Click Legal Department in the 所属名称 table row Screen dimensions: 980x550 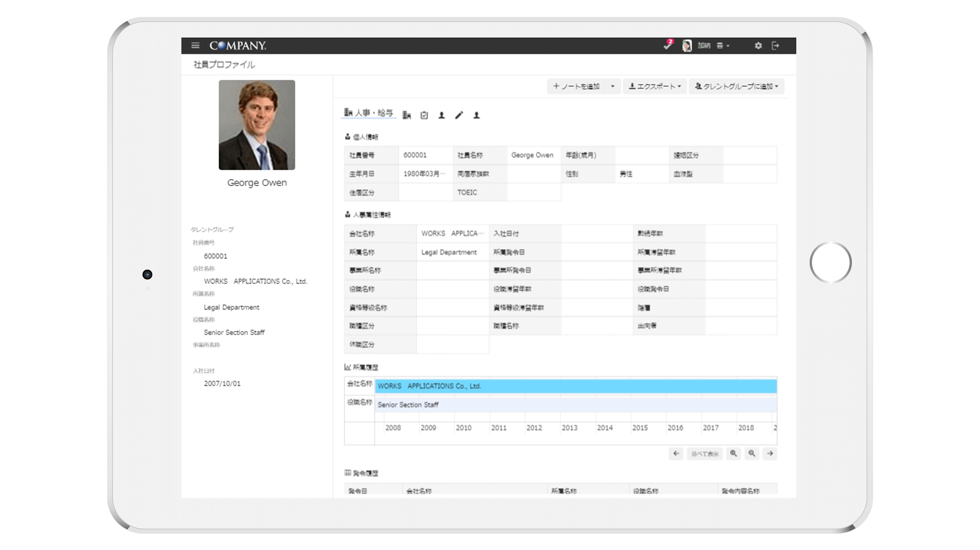coord(453,252)
